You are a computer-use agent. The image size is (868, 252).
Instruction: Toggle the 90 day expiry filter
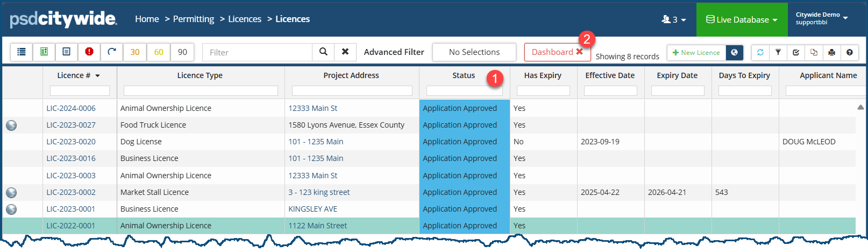point(182,52)
